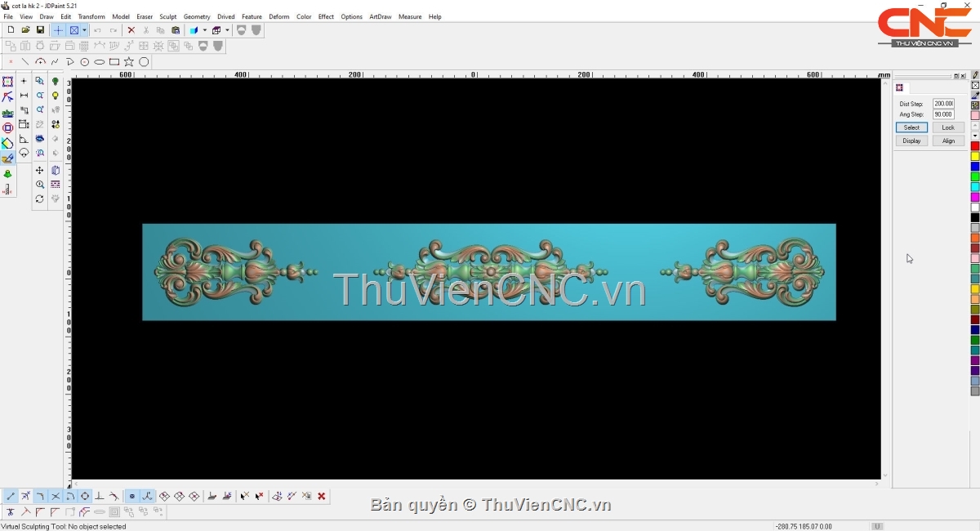The width and height of the screenshot is (980, 531).
Task: Open the wireframe cube view dropdown arrow
Action: (x=226, y=30)
